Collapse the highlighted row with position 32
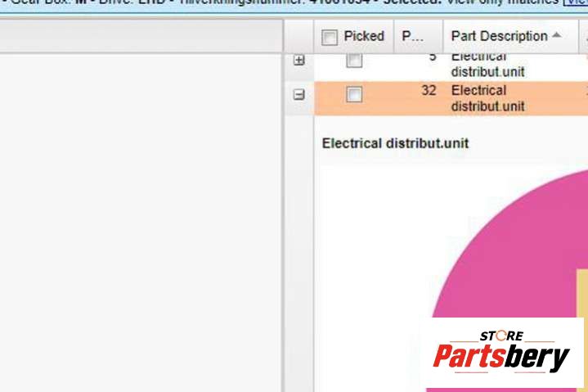The height and width of the screenshot is (392, 588). pos(298,95)
